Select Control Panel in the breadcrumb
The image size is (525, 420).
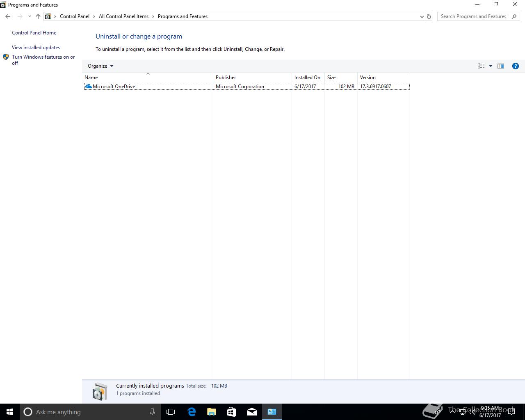point(75,16)
